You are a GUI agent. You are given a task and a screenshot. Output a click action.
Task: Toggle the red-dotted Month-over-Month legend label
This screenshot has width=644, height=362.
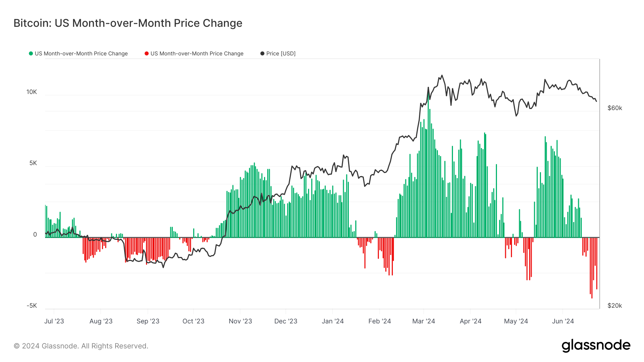[197, 54]
